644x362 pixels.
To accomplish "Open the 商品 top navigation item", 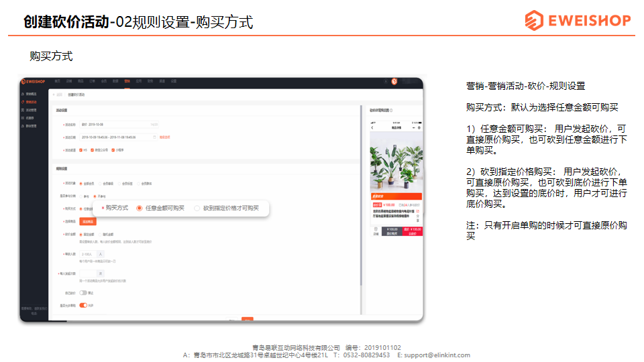I will pos(80,81).
